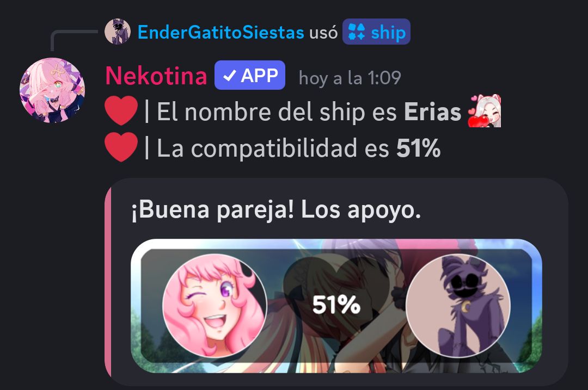Click the pink color bar of the embed
Screen dimensions: 588x390
pos(108,282)
